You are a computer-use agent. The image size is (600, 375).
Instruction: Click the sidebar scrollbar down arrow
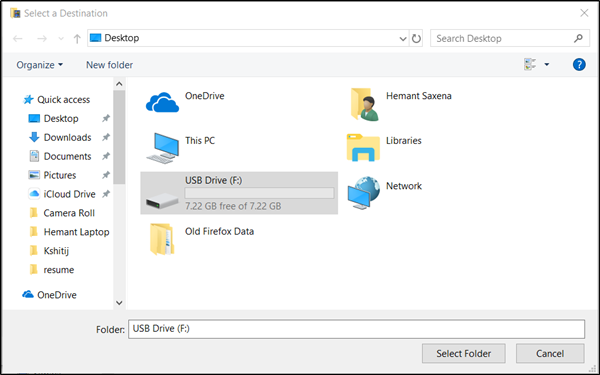pos(119,303)
